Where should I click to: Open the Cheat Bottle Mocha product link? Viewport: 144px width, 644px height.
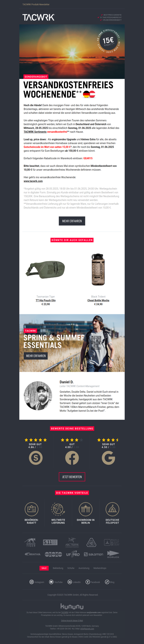pyautogui.click(x=98, y=300)
